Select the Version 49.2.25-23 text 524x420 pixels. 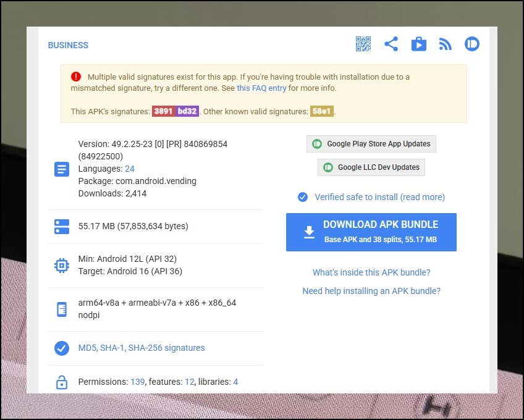pyautogui.click(x=153, y=150)
